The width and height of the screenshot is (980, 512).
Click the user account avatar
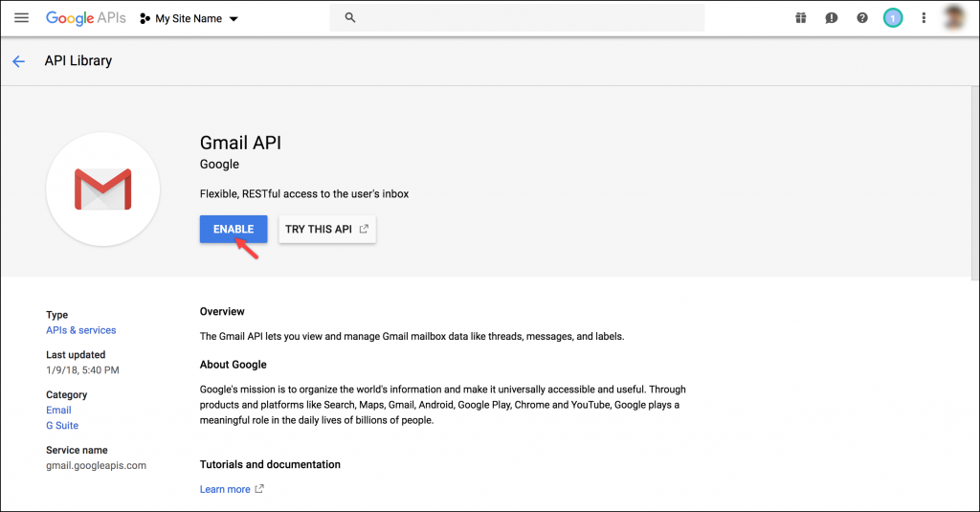tap(954, 17)
